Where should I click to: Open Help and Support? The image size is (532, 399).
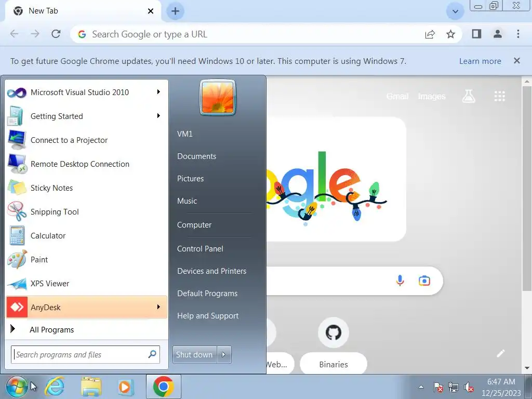208,316
